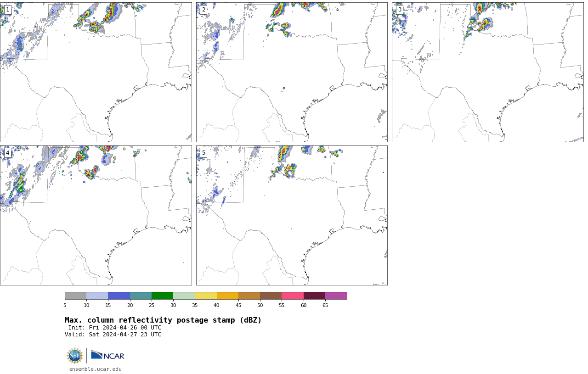This screenshot has width=588, height=374.
Task: Open ensemble member 3 reflectivity map
Action: point(488,72)
